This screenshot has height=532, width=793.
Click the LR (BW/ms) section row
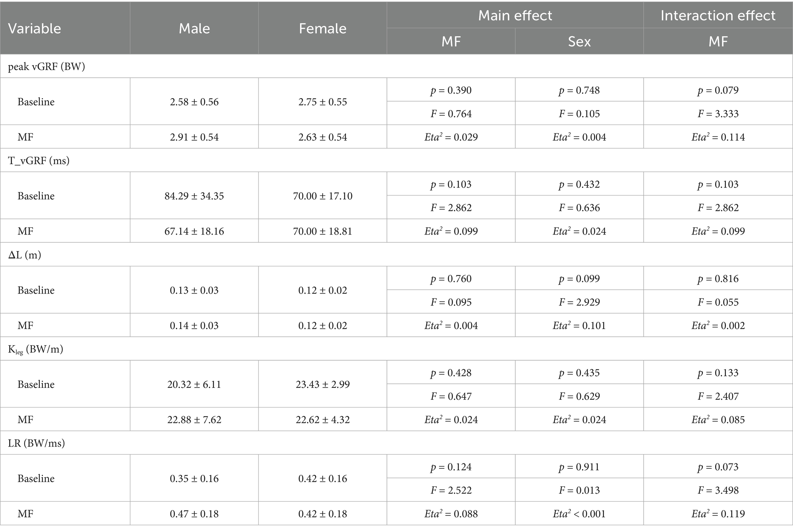tap(36, 443)
